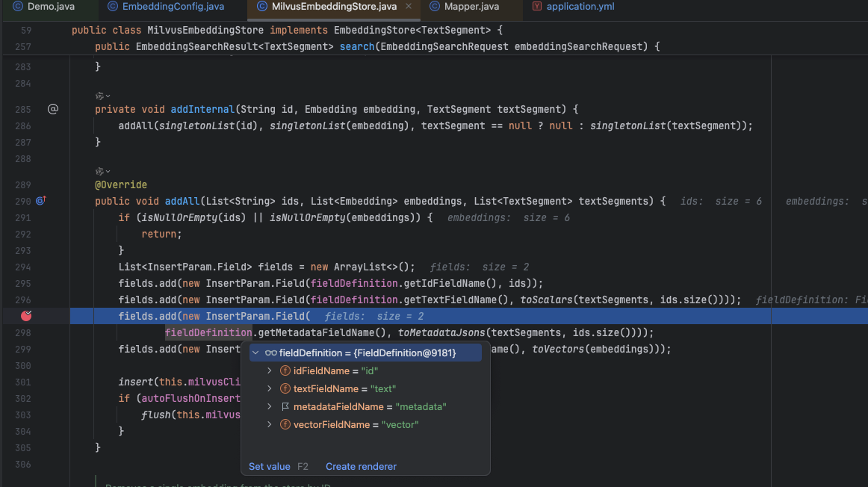Viewport: 868px width, 487px height.
Task: Expand the vectorFieldName field
Action: pyautogui.click(x=270, y=425)
